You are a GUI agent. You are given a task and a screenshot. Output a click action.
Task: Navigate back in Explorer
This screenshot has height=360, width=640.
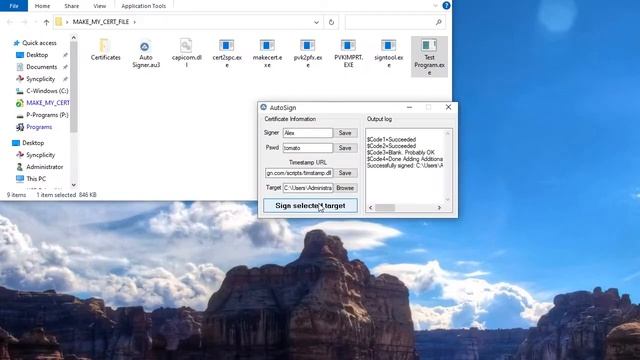coord(10,22)
